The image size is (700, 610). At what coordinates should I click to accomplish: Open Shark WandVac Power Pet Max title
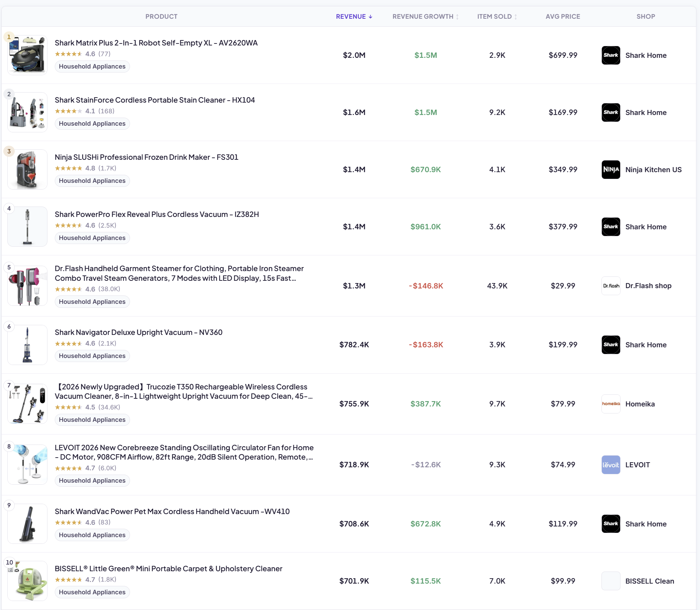172,511
